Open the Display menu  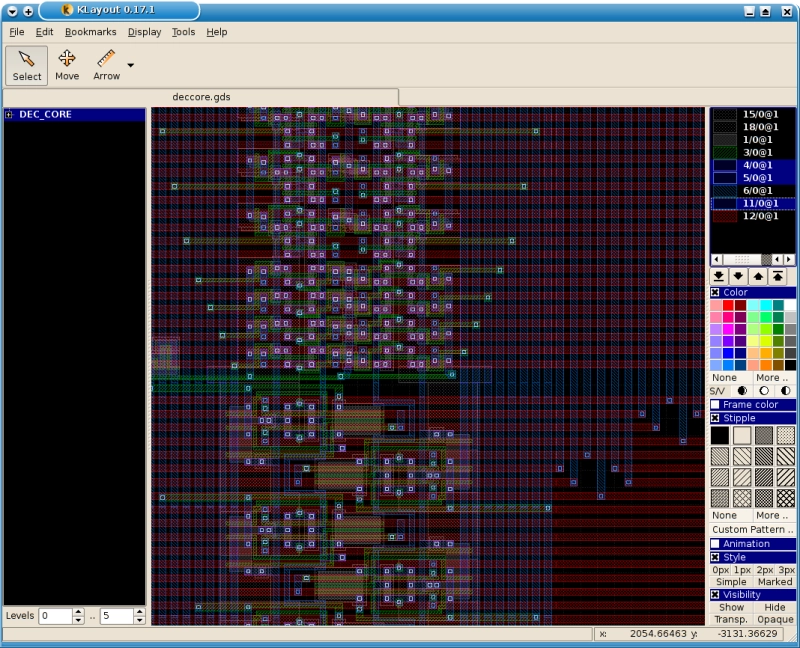click(144, 32)
